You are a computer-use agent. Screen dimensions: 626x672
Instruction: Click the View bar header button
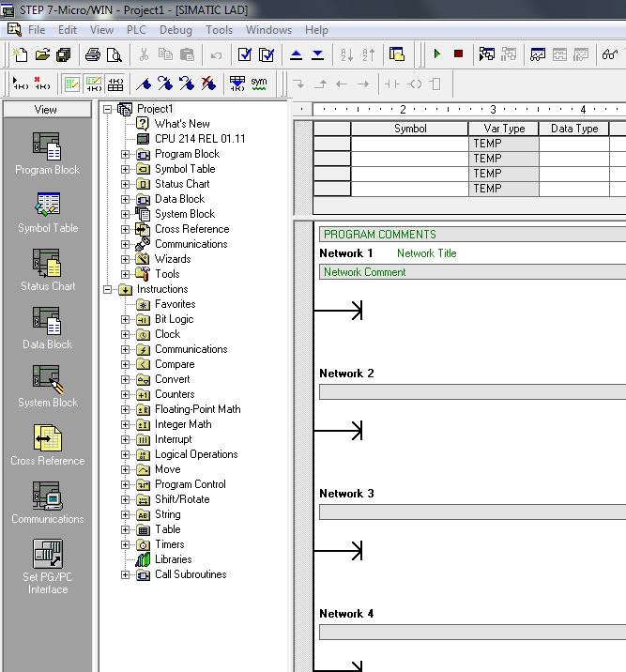tap(47, 109)
